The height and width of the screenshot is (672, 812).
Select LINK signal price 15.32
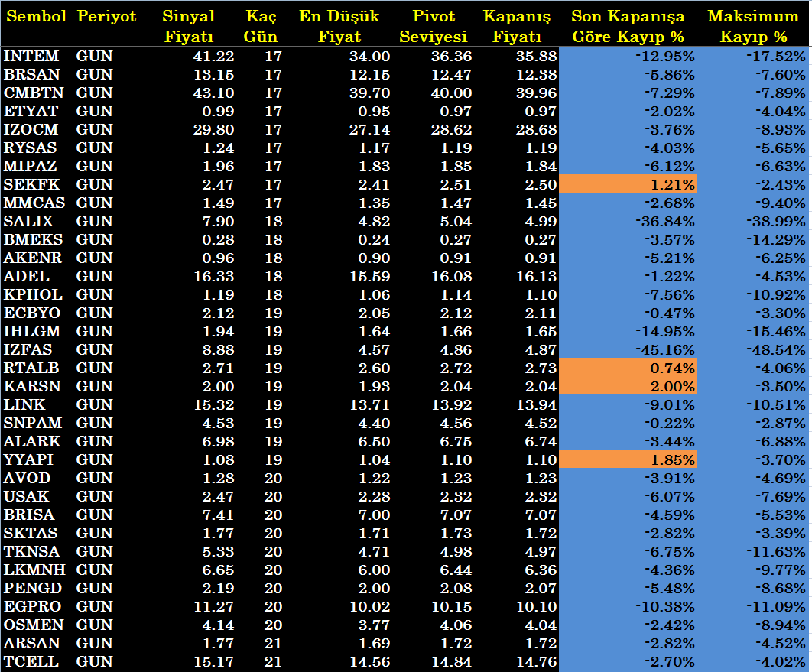pyautogui.click(x=214, y=405)
